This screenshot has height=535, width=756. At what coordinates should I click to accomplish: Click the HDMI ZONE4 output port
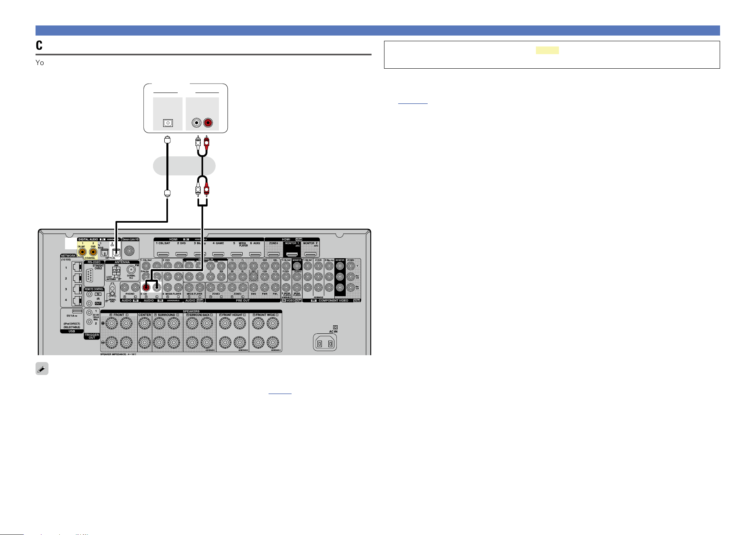tap(274, 254)
